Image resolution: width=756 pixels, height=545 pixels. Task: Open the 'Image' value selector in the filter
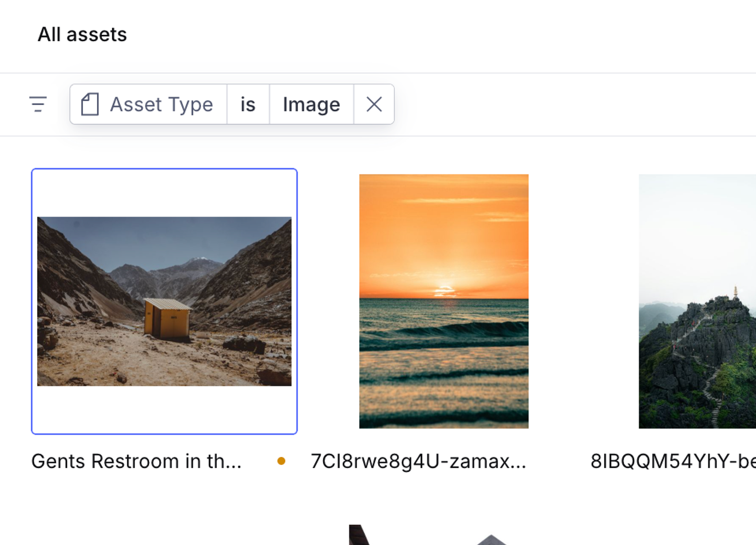(311, 104)
